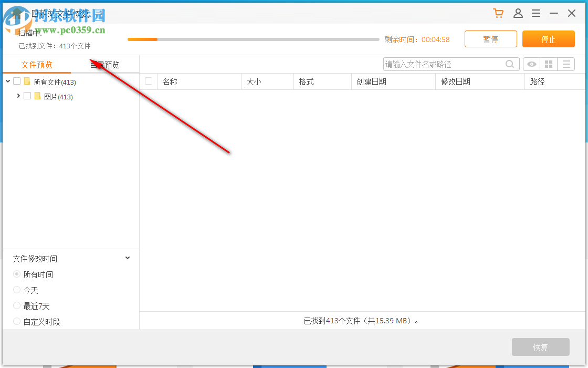Image resolution: width=588 pixels, height=368 pixels.
Task: Click the 停止 stop button
Action: [x=548, y=38]
